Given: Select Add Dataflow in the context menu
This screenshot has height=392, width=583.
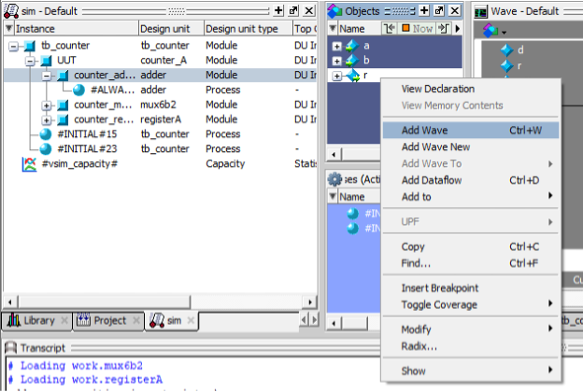Looking at the screenshot, I should 431,180.
